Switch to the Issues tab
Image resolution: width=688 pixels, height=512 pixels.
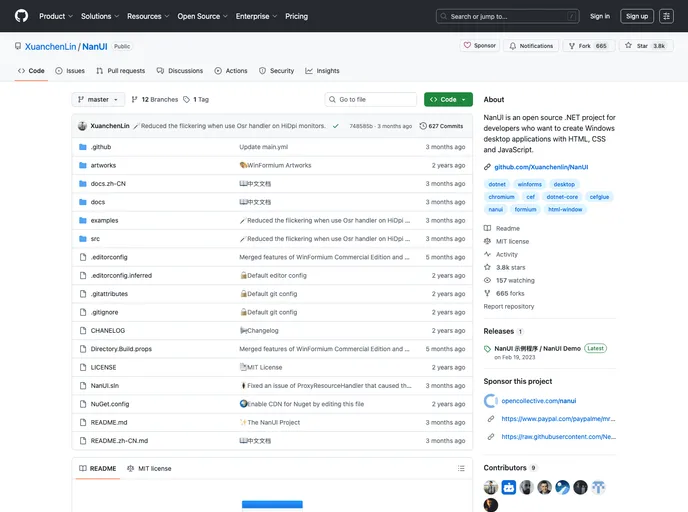coord(70,71)
